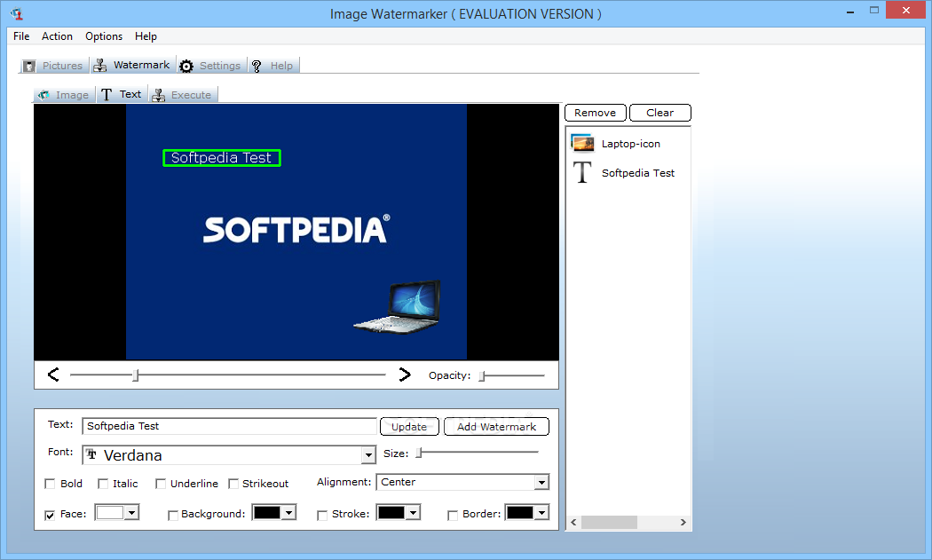Click the Image sub-tab icon
The width and height of the screenshot is (932, 560).
coord(43,95)
